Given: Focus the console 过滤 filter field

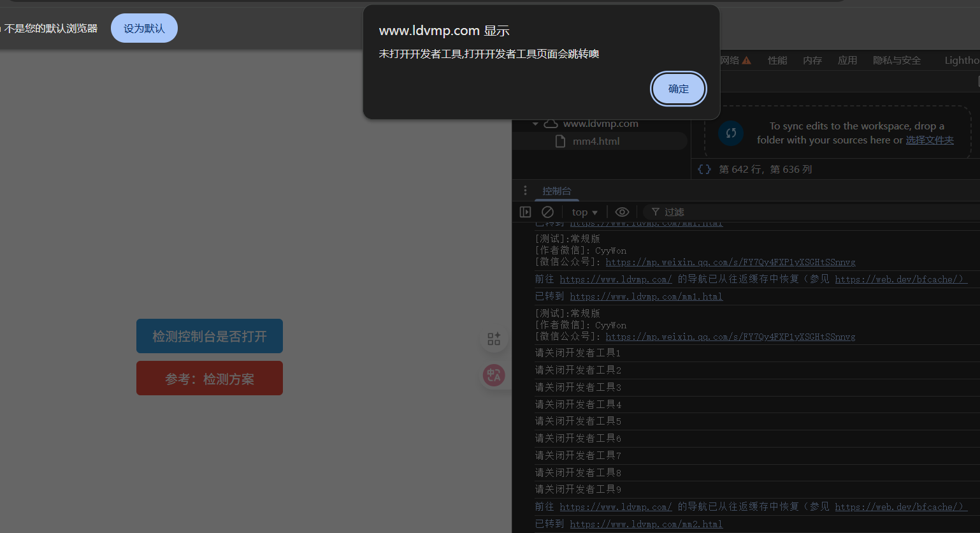Looking at the screenshot, I should coord(765,212).
